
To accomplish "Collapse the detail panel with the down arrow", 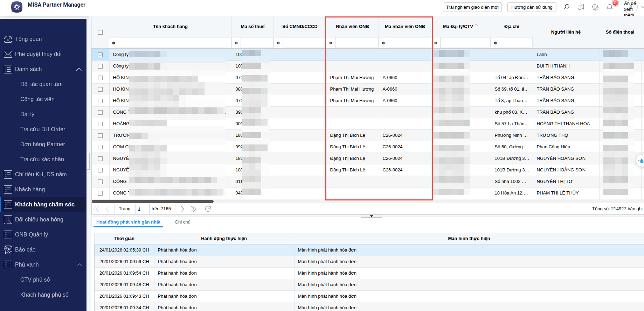I will tap(371, 216).
